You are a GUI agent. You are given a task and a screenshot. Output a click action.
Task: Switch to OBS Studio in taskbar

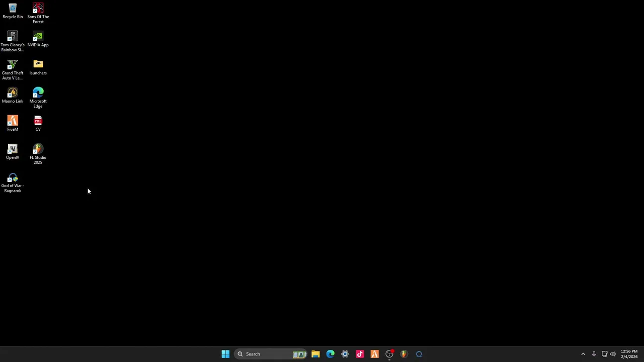(389, 354)
